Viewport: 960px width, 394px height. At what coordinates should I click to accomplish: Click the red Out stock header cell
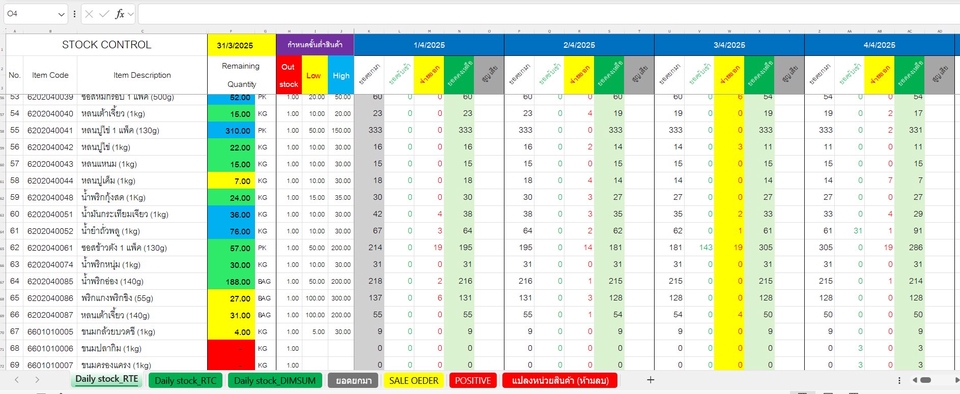[289, 75]
